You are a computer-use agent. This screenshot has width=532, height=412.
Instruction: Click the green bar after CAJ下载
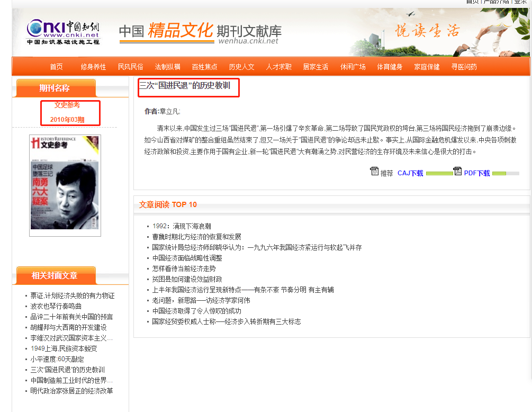click(x=439, y=173)
